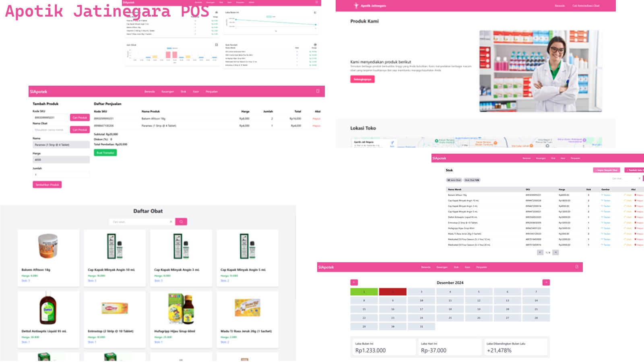Click the next page arrow under Stok table
The image size is (644, 362).
(x=555, y=253)
